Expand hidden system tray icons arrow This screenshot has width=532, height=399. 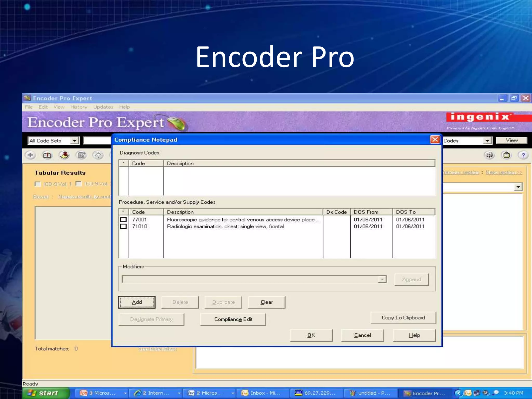pyautogui.click(x=458, y=393)
